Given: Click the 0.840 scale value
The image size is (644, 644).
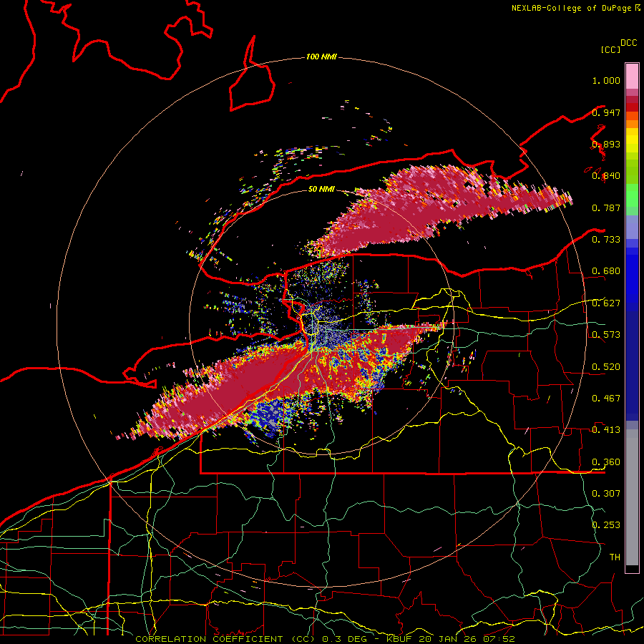Looking at the screenshot, I should pyautogui.click(x=606, y=176).
